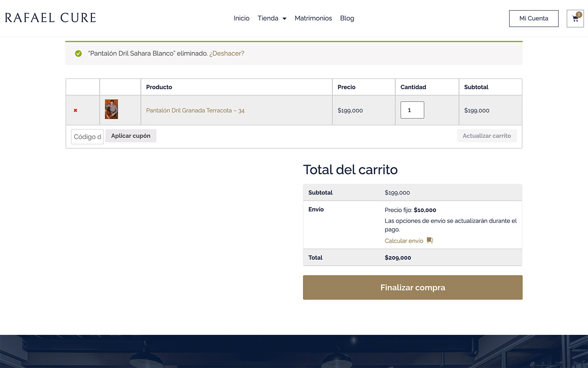Expand the Tienda dropdown arrow

[x=285, y=18]
